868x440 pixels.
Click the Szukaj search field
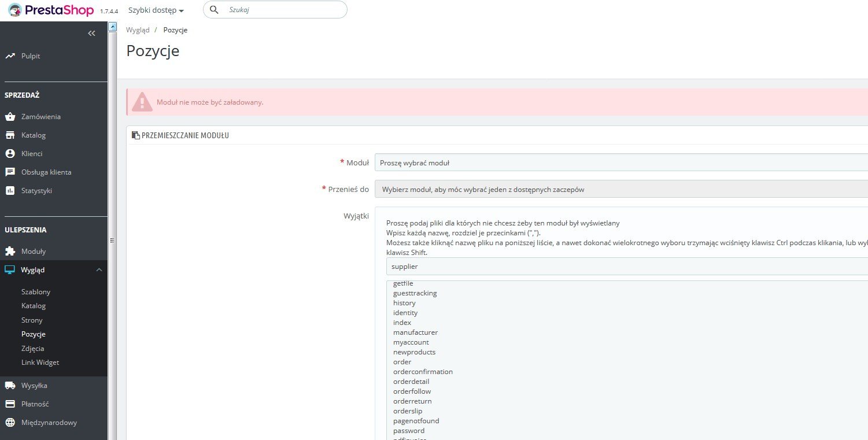(x=275, y=10)
